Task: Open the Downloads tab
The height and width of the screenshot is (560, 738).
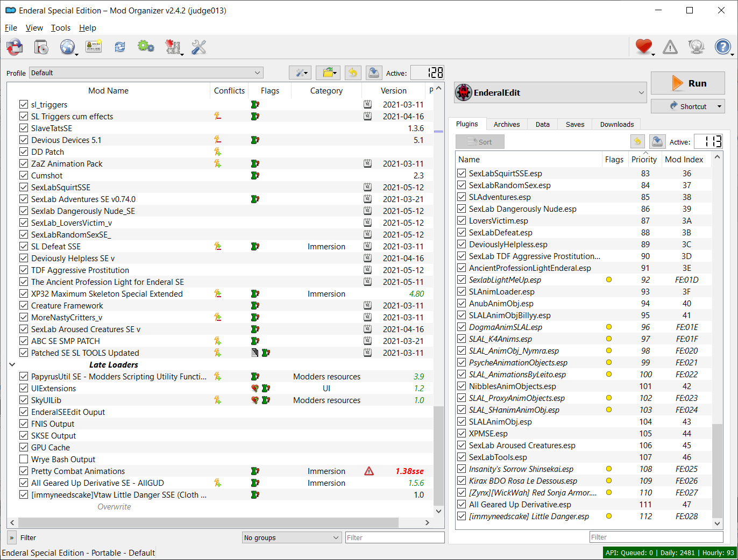Action: 617,124
